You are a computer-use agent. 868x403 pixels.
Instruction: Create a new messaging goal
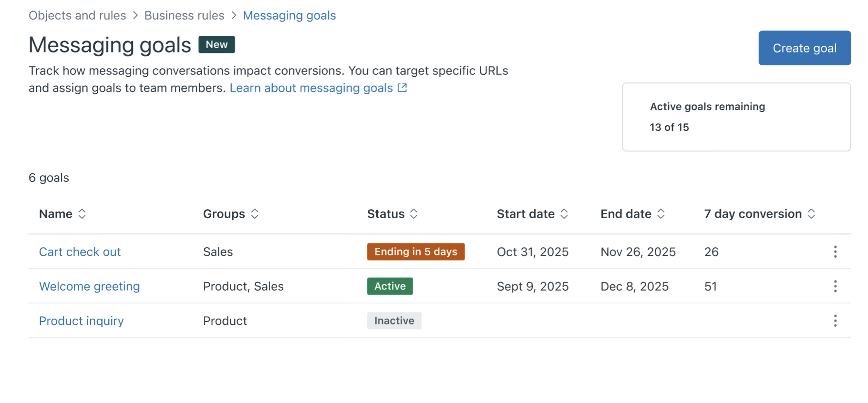tap(805, 48)
